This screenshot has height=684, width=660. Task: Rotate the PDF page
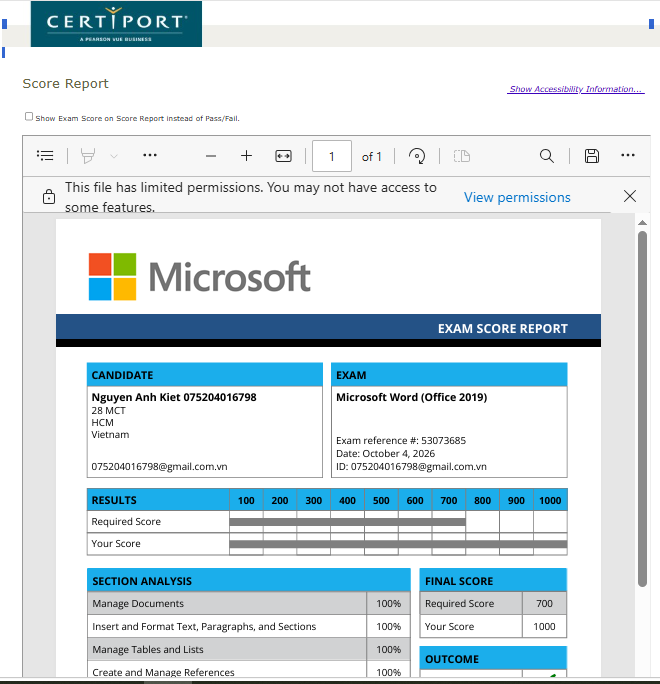pos(417,156)
